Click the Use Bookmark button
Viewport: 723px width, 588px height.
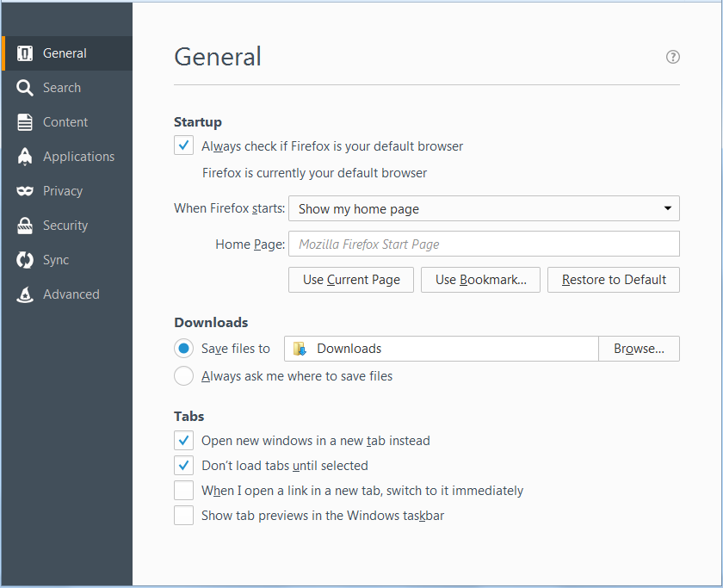(x=480, y=280)
